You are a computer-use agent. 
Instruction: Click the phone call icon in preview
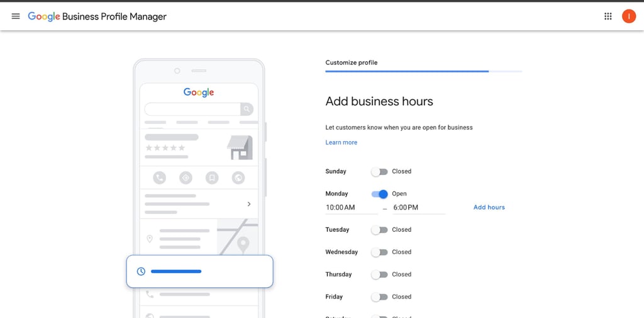coord(159,178)
